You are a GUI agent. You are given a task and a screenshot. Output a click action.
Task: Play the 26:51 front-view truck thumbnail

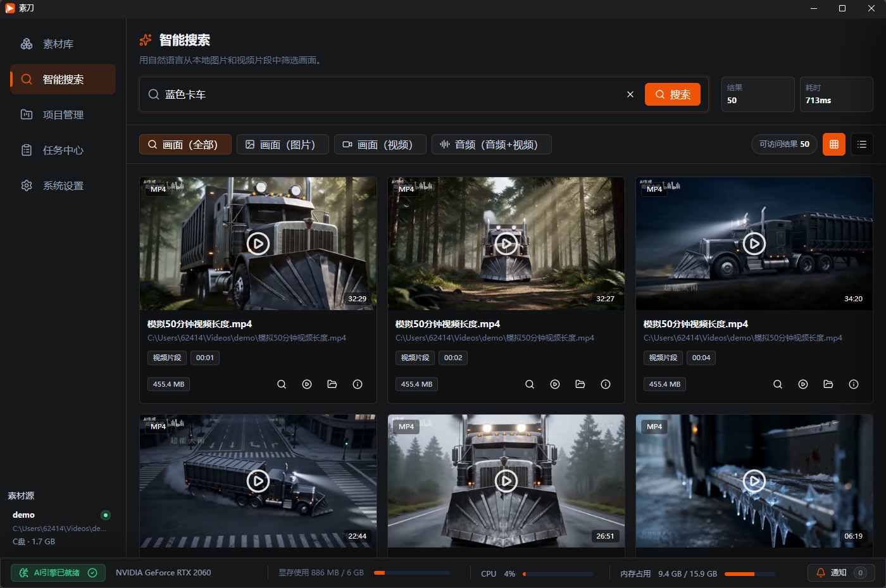coord(506,481)
